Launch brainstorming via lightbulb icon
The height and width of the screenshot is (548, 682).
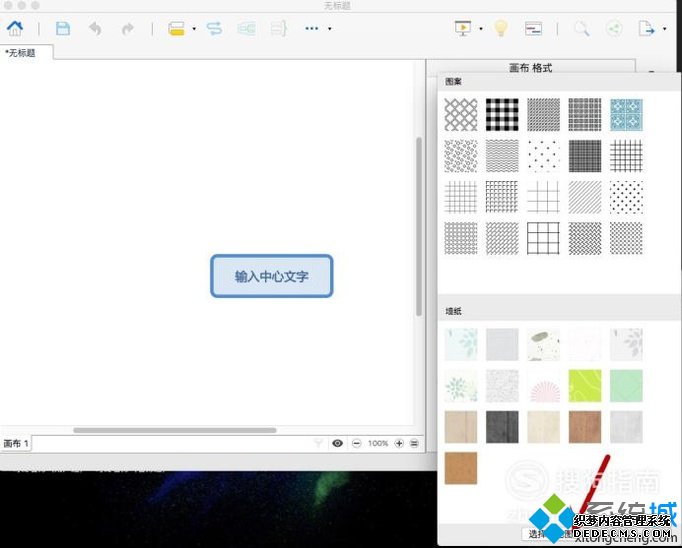click(501, 28)
